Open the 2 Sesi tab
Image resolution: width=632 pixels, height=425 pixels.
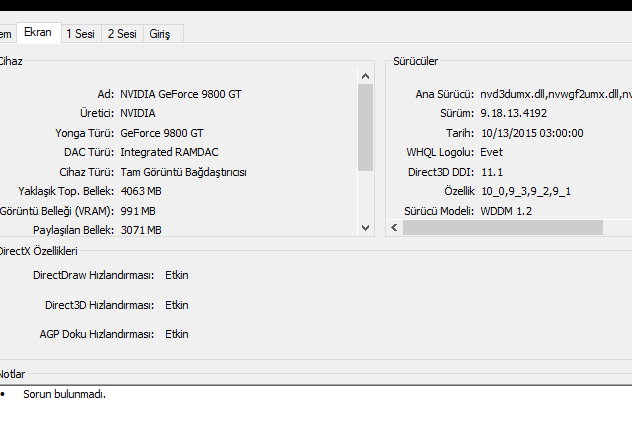122,34
